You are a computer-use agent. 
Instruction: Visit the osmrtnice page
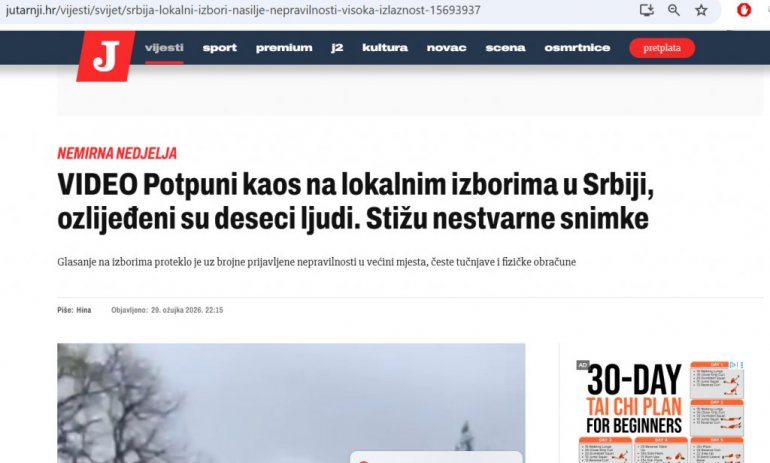tap(577, 48)
